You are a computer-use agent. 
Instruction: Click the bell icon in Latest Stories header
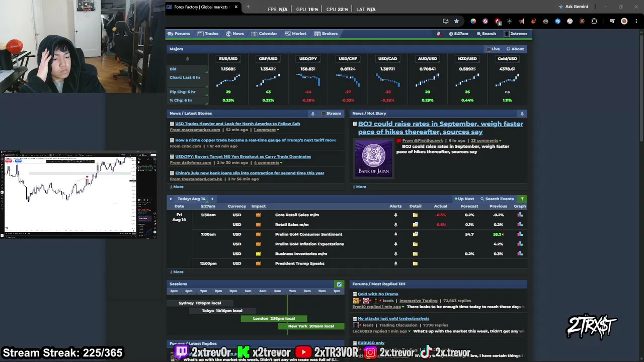point(312,114)
